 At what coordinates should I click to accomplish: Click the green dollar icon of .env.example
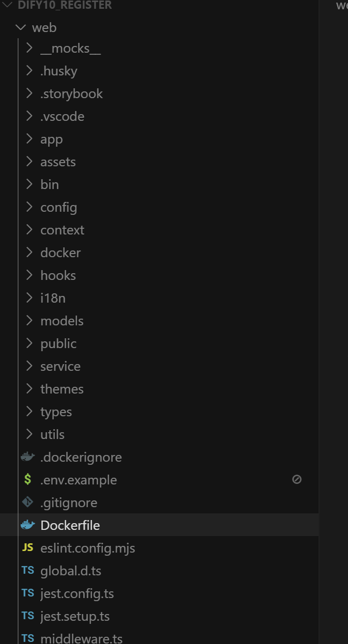(27, 480)
